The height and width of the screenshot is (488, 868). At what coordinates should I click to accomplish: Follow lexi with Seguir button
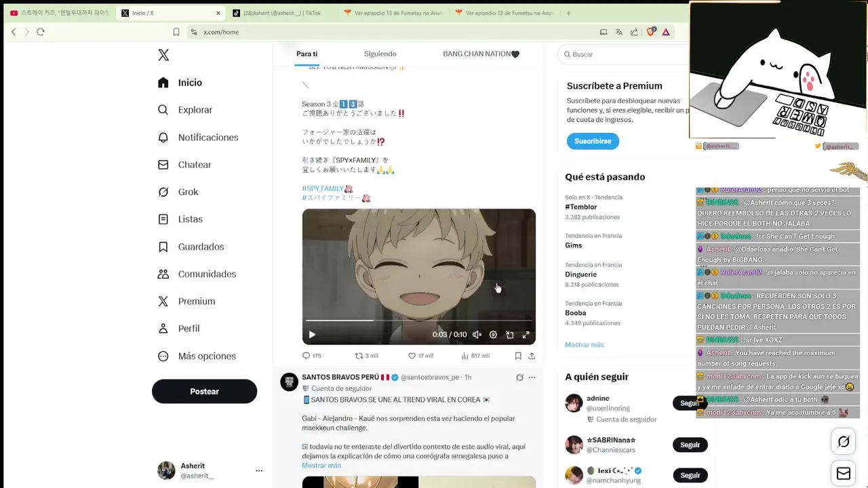click(x=690, y=475)
